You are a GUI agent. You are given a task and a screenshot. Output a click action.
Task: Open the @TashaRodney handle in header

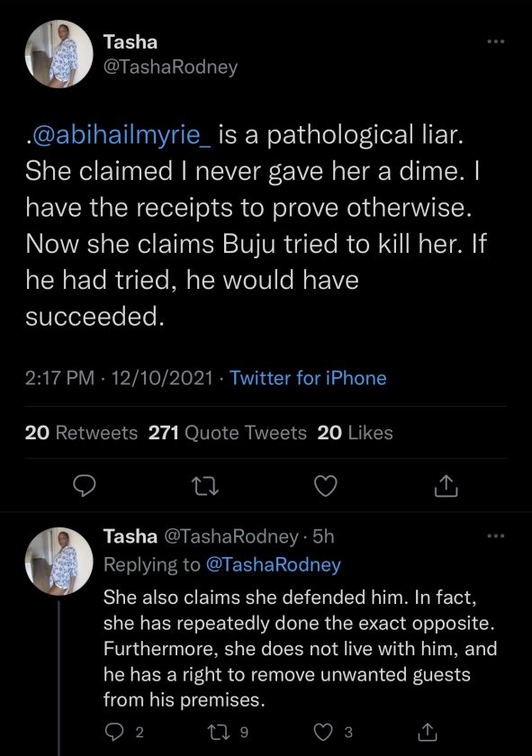coord(170,67)
